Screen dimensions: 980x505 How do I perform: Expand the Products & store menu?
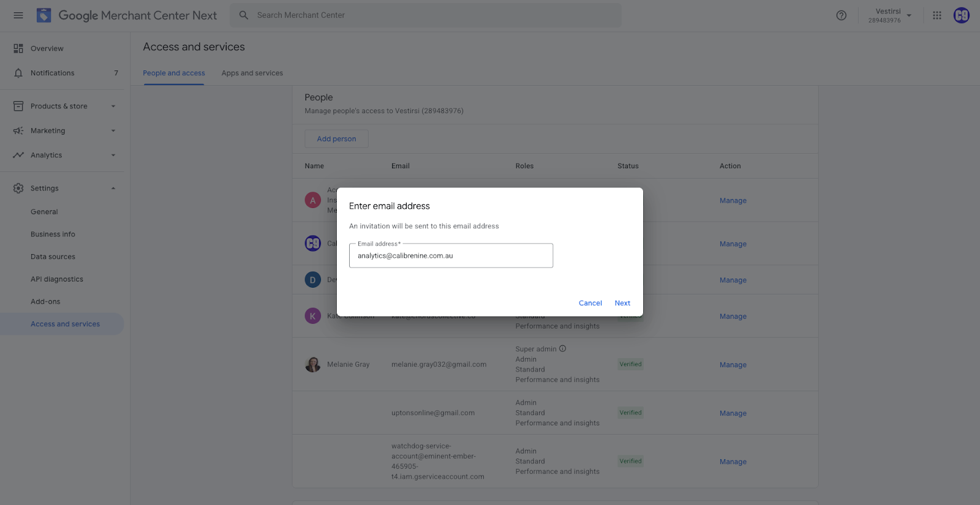click(x=113, y=107)
